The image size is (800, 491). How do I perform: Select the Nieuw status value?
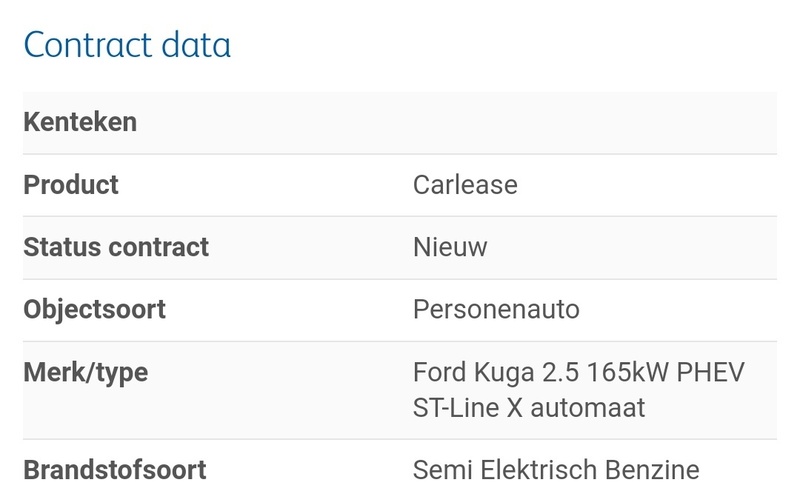[450, 247]
